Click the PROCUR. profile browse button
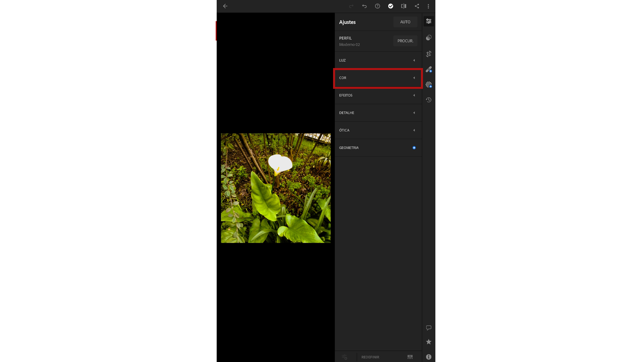The width and height of the screenshot is (644, 362). 405,41
